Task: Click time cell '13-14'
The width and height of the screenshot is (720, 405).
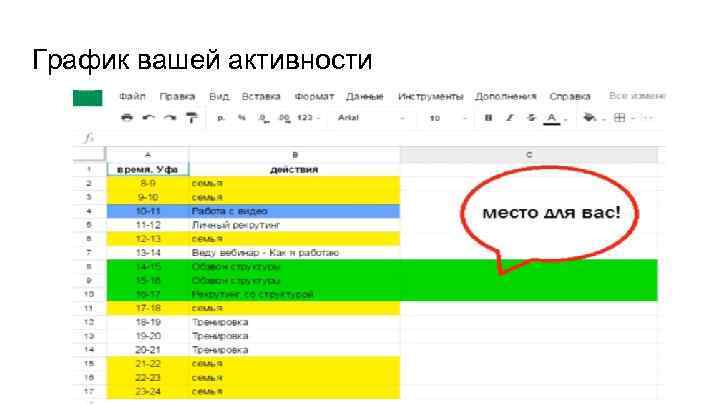Action: click(x=148, y=253)
